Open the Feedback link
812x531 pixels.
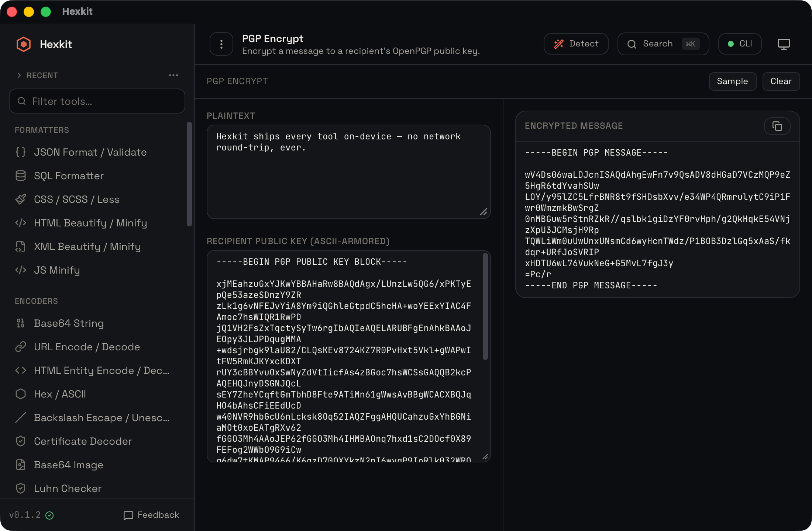coord(151,515)
